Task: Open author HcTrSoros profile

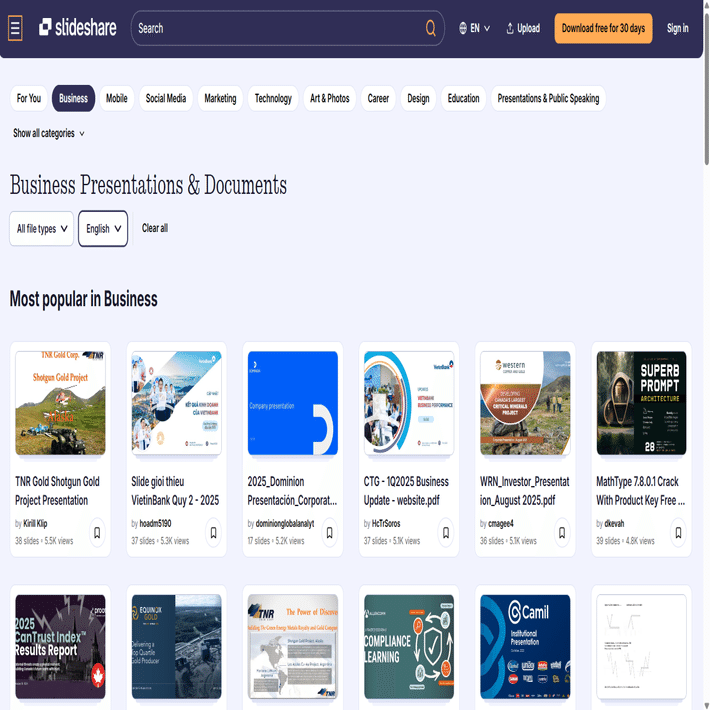Action: [386, 523]
